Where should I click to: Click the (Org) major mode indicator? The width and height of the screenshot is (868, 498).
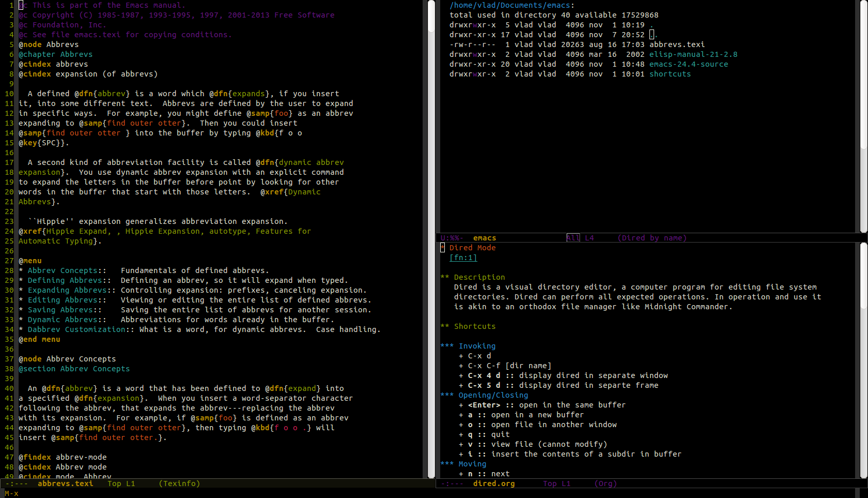point(606,484)
